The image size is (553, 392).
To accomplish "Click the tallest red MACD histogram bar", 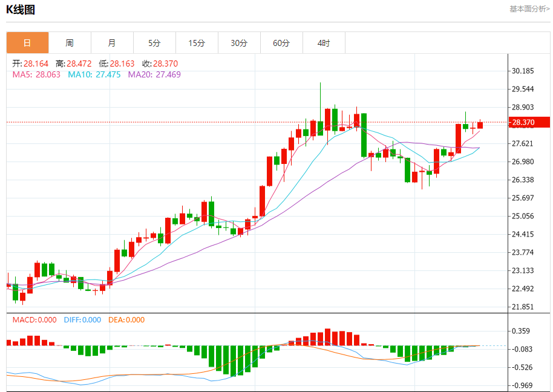I will (327, 337).
